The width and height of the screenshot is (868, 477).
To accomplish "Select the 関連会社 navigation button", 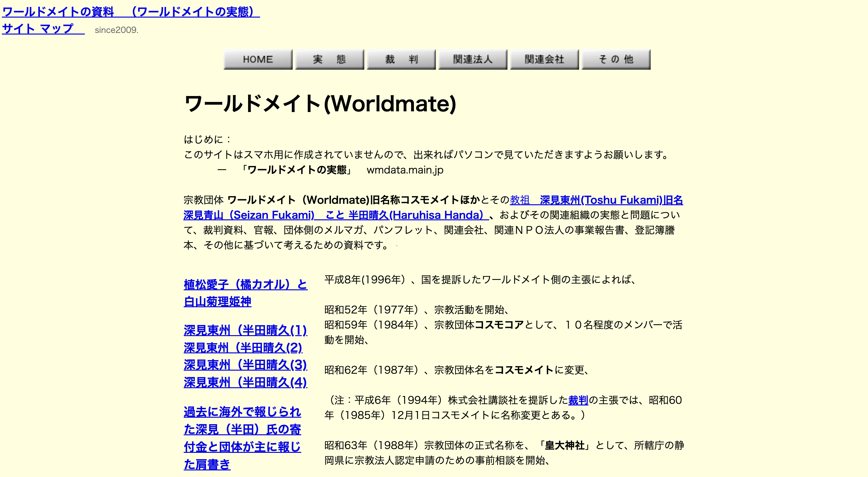I will tap(544, 59).
